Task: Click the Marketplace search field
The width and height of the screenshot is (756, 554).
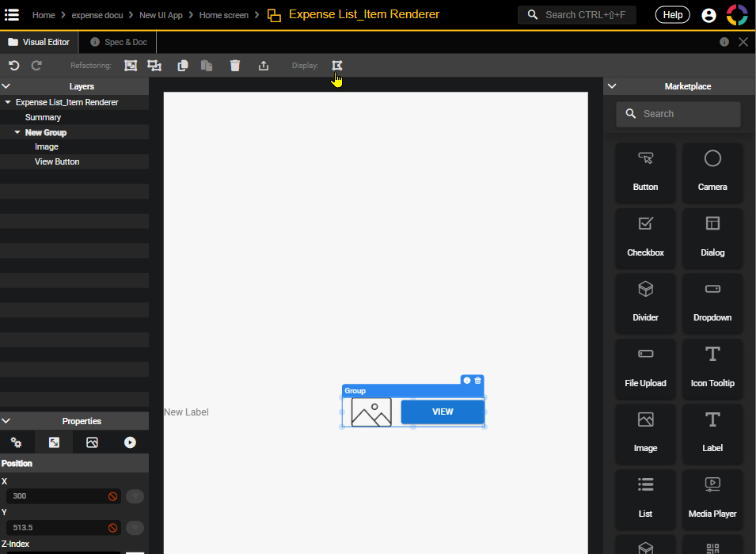Action: [x=678, y=114]
